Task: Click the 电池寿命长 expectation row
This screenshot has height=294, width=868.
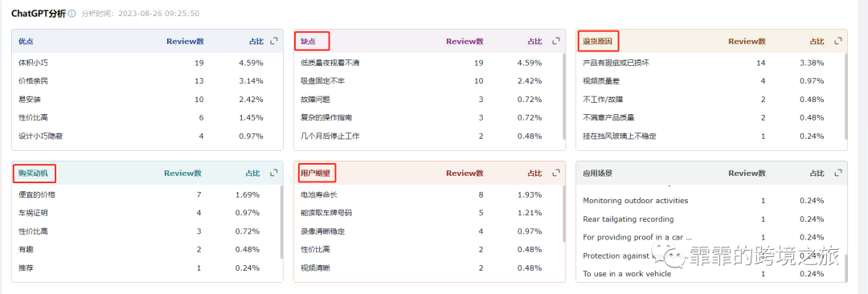Action: tap(428, 195)
